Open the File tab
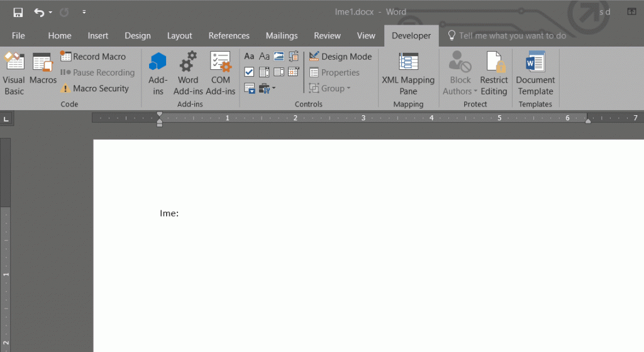Image resolution: width=644 pixels, height=352 pixels. coord(18,36)
